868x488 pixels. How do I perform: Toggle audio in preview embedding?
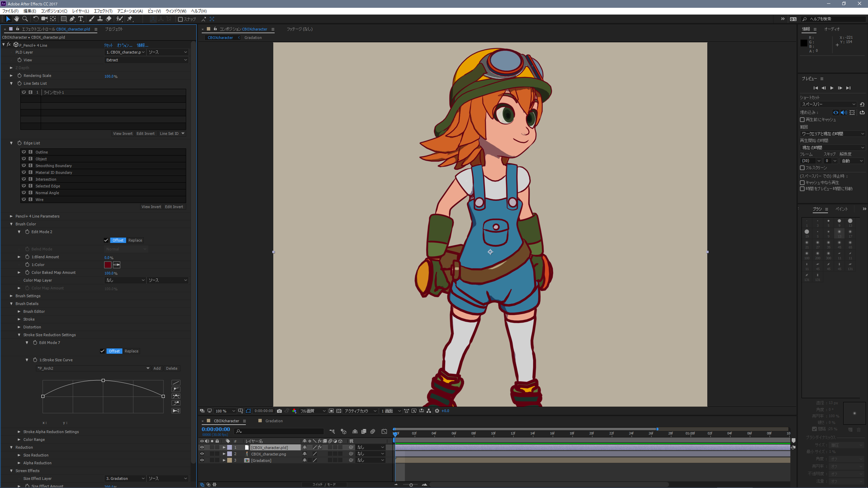[844, 113]
